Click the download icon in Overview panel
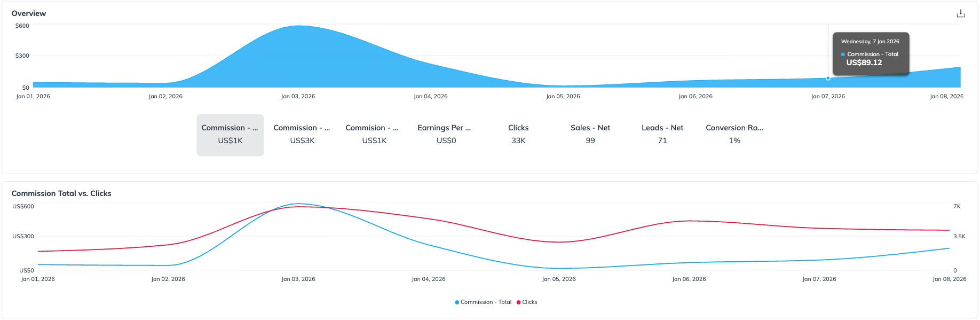The image size is (980, 320). (960, 14)
